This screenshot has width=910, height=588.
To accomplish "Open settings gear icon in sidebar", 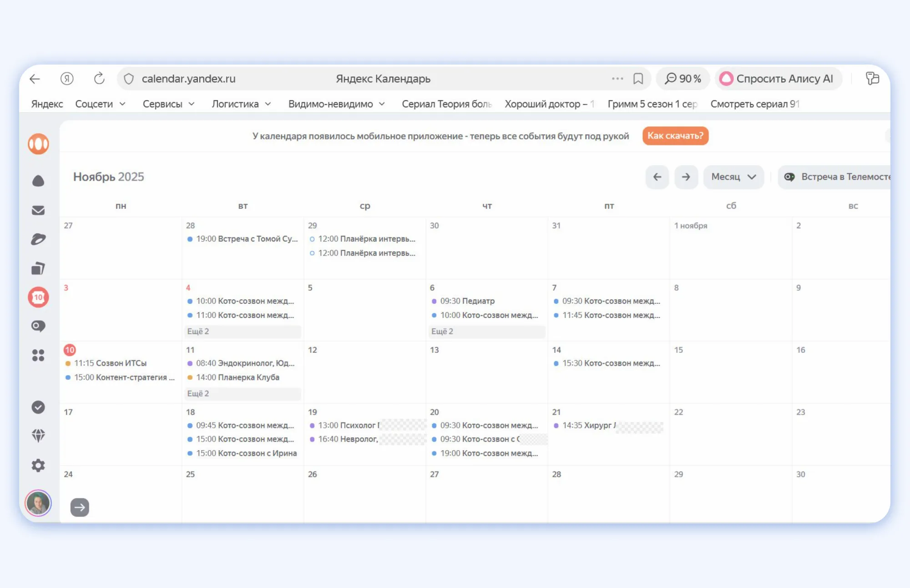I will [38, 465].
